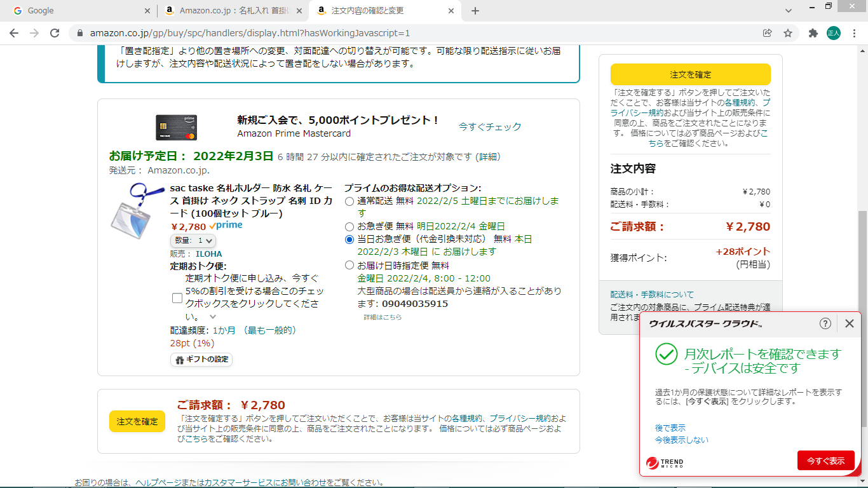This screenshot has width=868, height=488.
Task: Close the Virus Buster popup with X
Action: coord(850,323)
